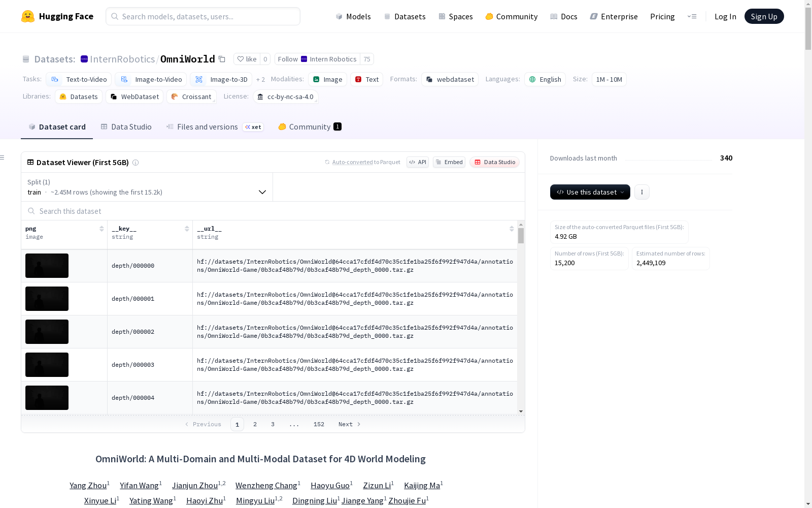Focus the Search models, datasets, users field

pos(203,16)
